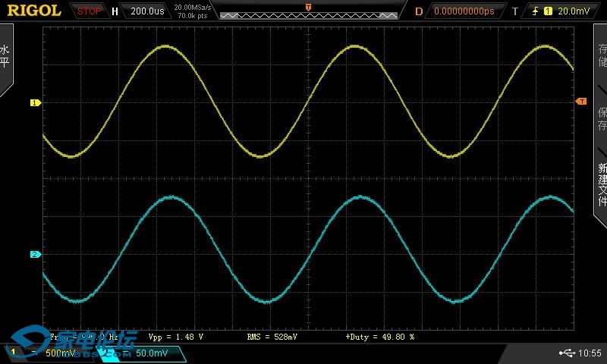Select the channel 2 50.0mV scale label
The width and height of the screenshot is (607, 364).
(x=151, y=353)
